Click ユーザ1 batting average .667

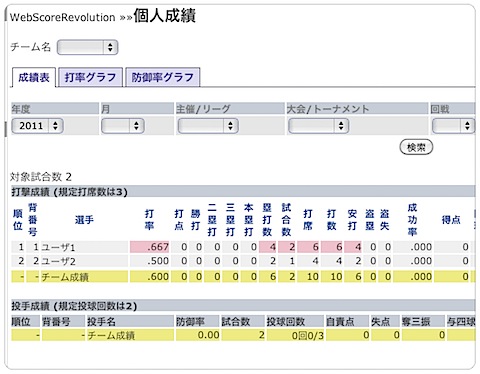[158, 247]
